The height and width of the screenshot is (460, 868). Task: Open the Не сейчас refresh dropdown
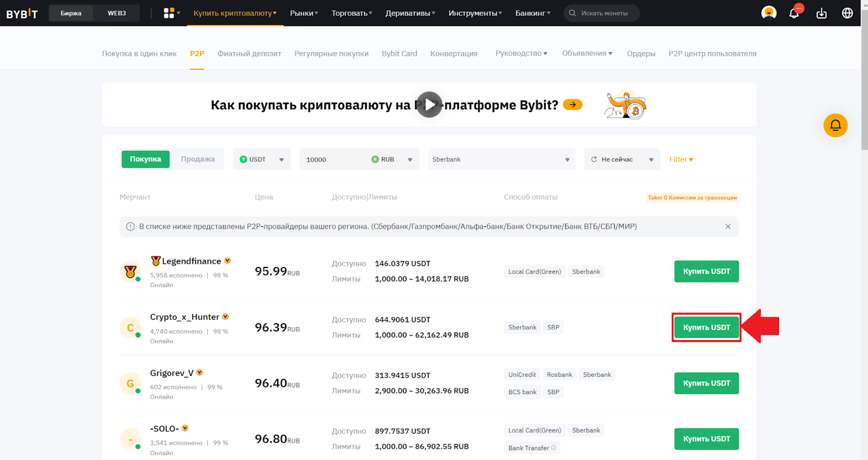coord(622,159)
